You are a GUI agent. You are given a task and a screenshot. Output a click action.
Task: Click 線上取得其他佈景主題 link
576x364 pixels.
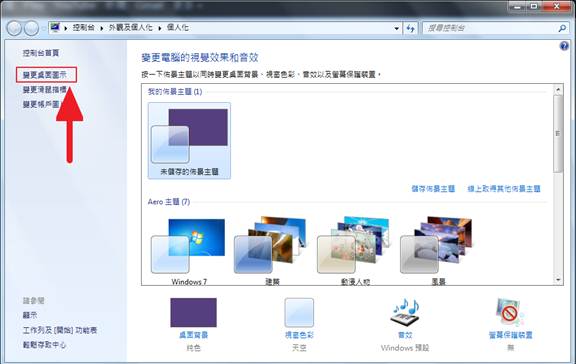504,189
